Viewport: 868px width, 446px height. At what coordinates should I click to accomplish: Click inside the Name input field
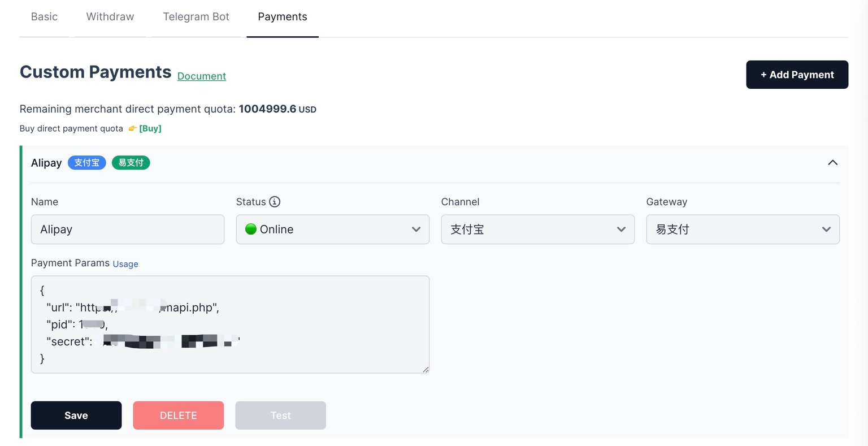pos(127,229)
